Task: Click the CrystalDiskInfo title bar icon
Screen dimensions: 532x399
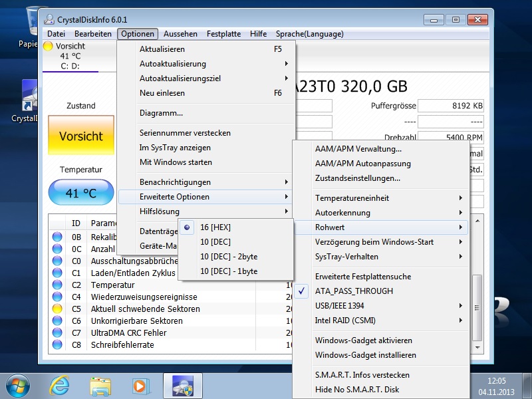Action: (x=49, y=20)
